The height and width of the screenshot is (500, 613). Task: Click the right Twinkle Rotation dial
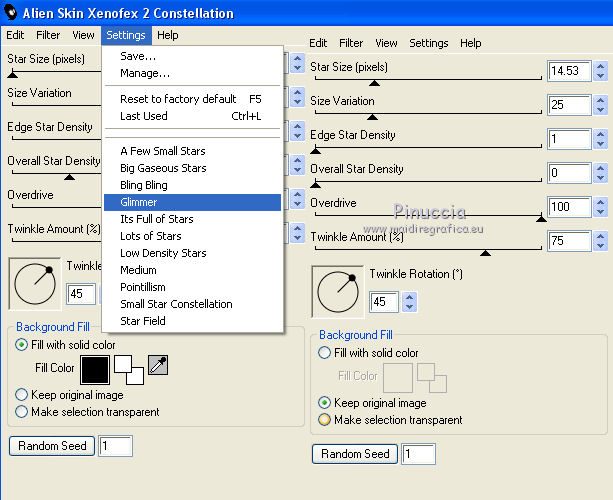337,291
